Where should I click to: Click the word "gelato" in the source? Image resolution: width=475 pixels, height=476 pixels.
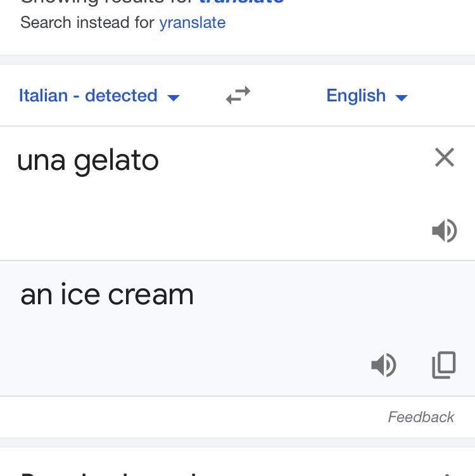pyautogui.click(x=116, y=161)
